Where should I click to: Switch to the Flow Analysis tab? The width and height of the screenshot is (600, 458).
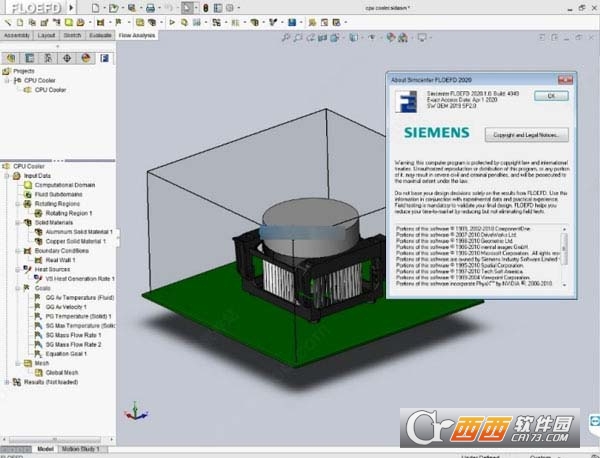[x=137, y=35]
